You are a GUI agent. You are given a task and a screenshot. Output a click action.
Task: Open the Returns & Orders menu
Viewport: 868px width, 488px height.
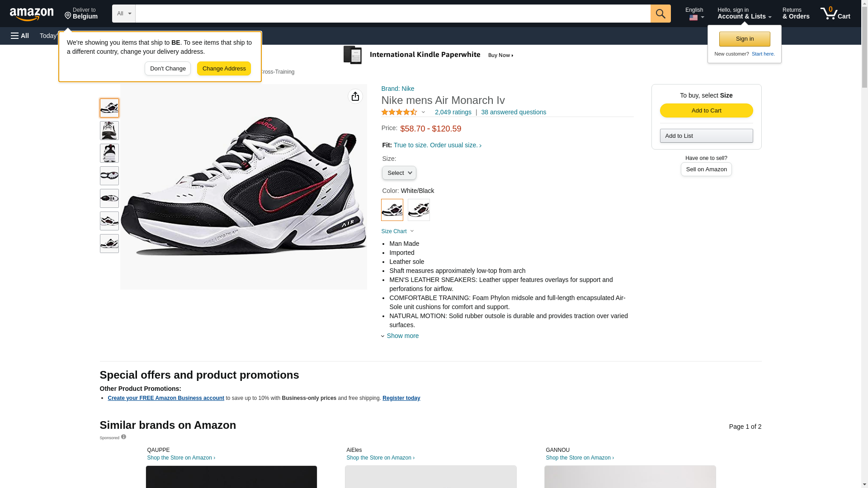[x=796, y=14]
